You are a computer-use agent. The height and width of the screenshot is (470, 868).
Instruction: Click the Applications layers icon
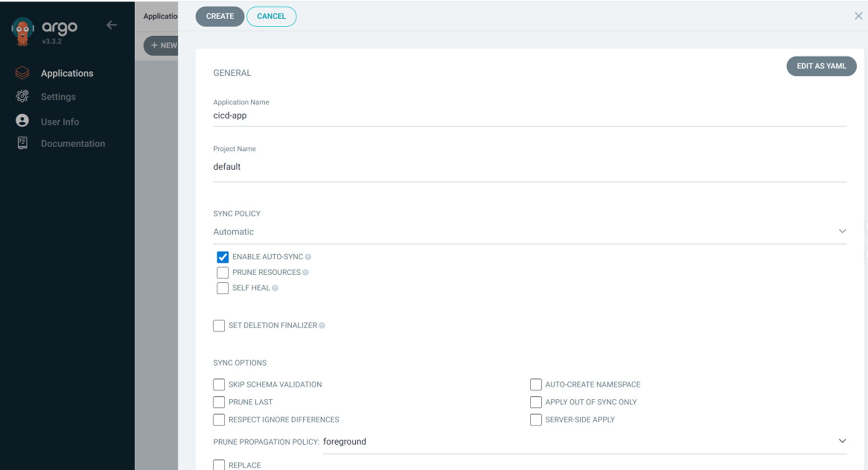[x=23, y=73]
